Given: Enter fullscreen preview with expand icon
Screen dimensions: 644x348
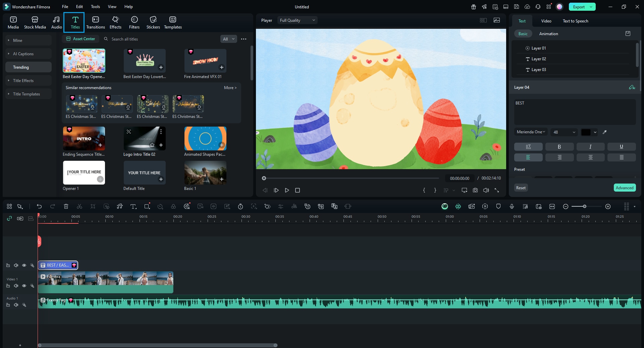Looking at the screenshot, I should pos(497,190).
